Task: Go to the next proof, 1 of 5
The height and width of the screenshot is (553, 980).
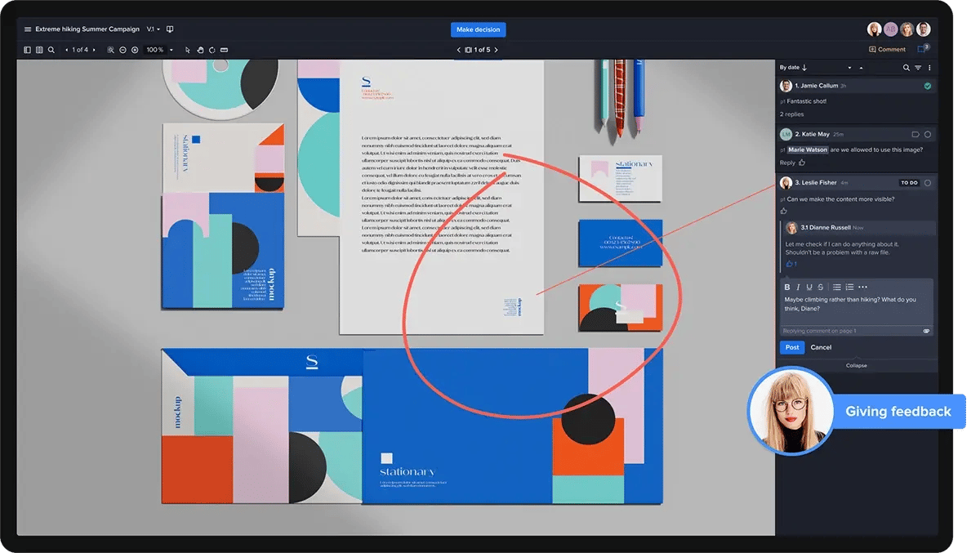Action: click(x=496, y=50)
